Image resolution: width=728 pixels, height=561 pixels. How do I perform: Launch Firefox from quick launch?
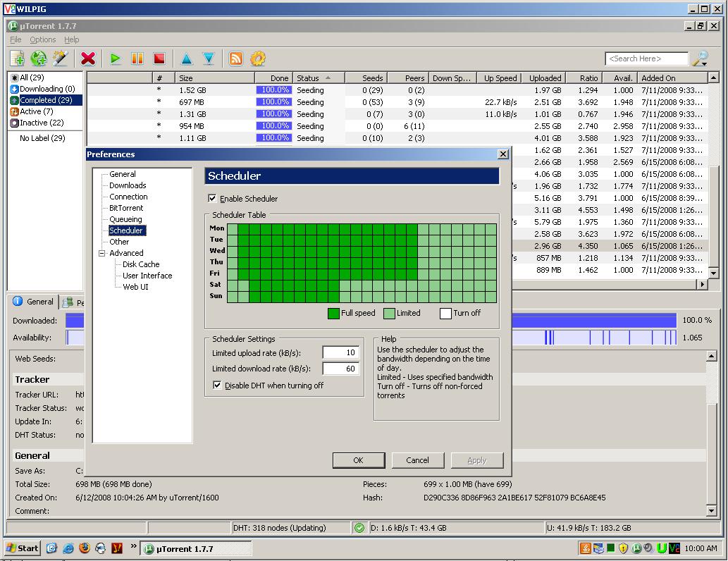tap(85, 548)
